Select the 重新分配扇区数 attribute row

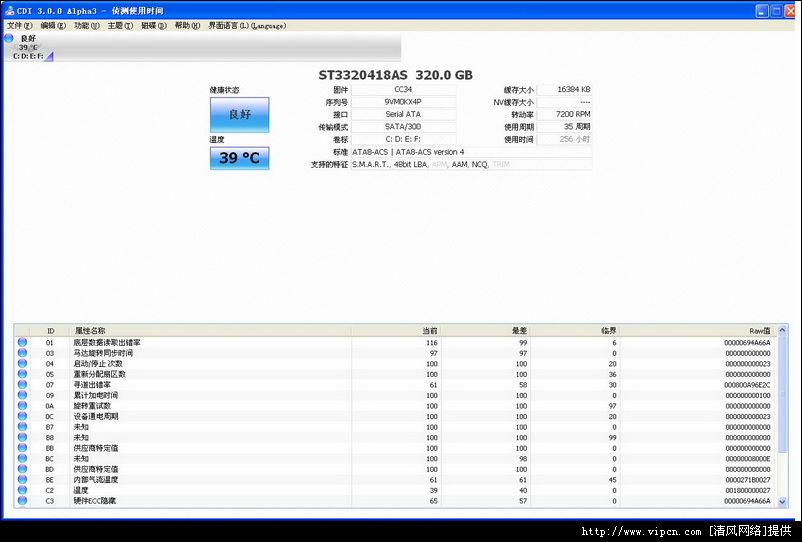[395, 374]
